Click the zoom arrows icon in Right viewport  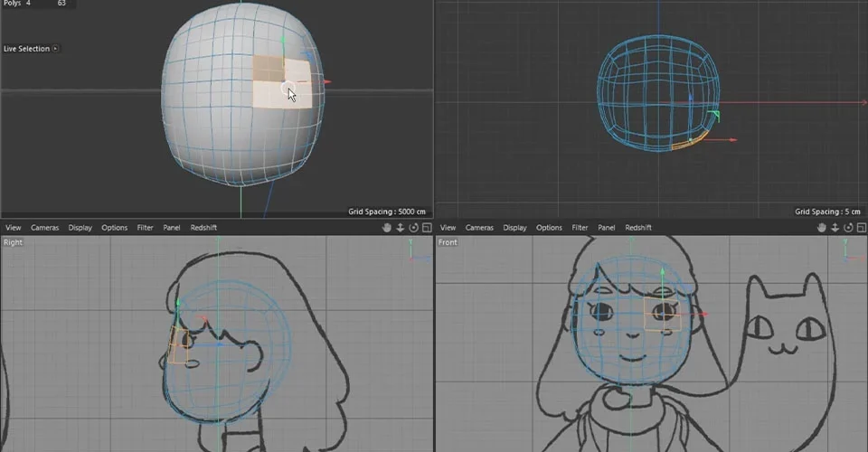[x=401, y=228]
